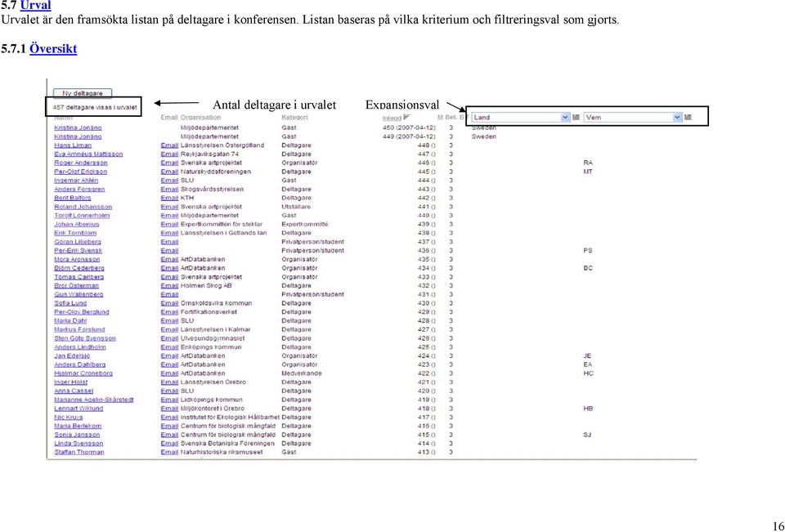Open participant Anna Cassel
Image resolution: width=785 pixels, height=532 pixels.
coord(74,391)
